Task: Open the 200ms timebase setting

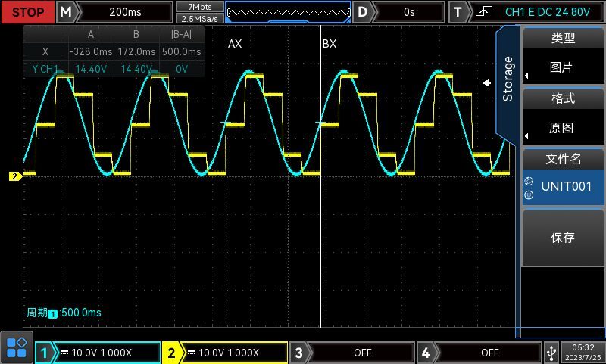Action: pos(125,12)
